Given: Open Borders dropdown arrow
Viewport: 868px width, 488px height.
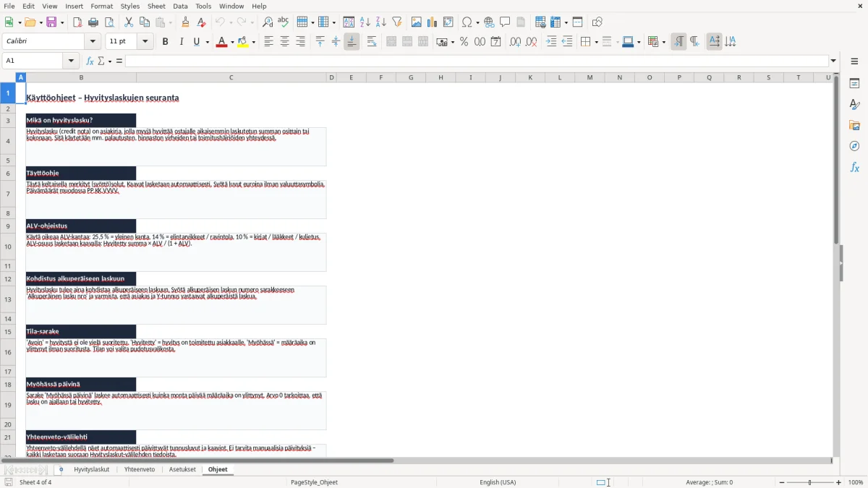Looking at the screenshot, I should point(595,42).
